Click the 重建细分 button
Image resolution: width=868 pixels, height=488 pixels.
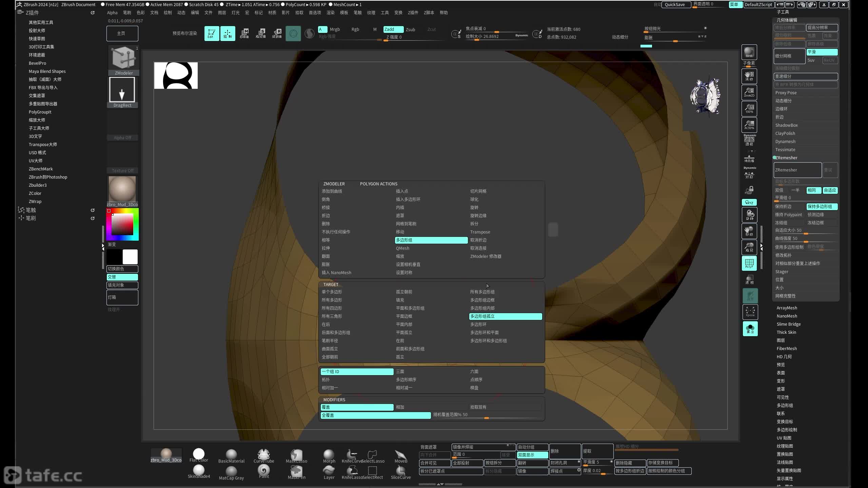[x=806, y=76]
